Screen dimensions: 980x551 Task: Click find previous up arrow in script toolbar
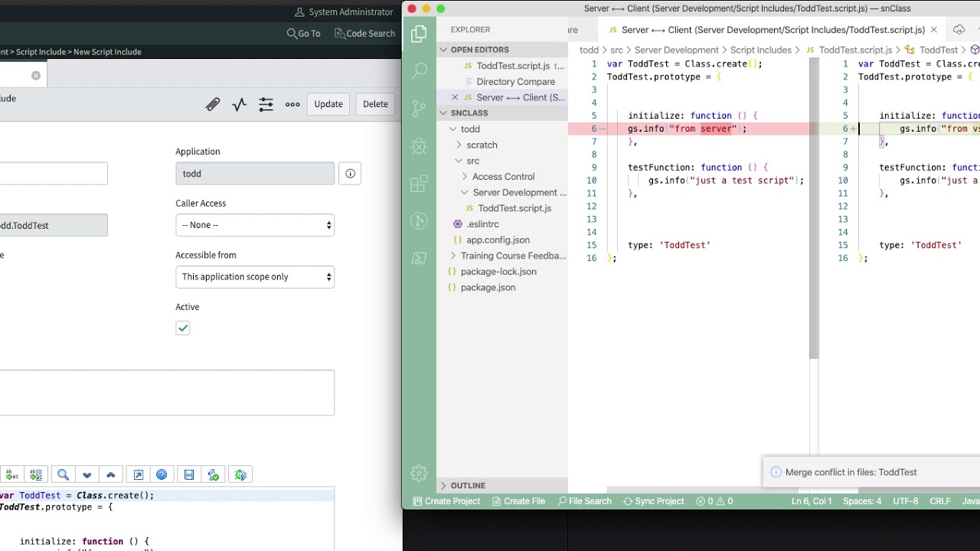(110, 475)
